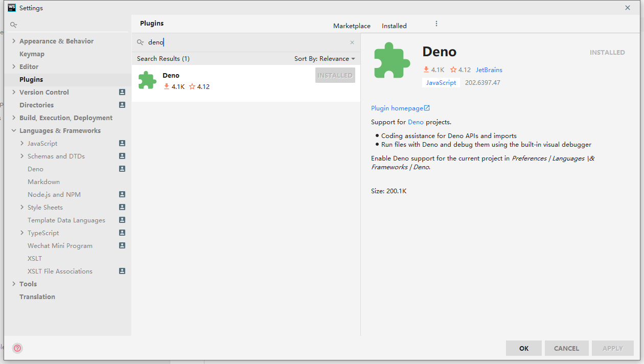This screenshot has width=644, height=364.
Task: Click the download count icon in Deno details
Action: coord(426,70)
